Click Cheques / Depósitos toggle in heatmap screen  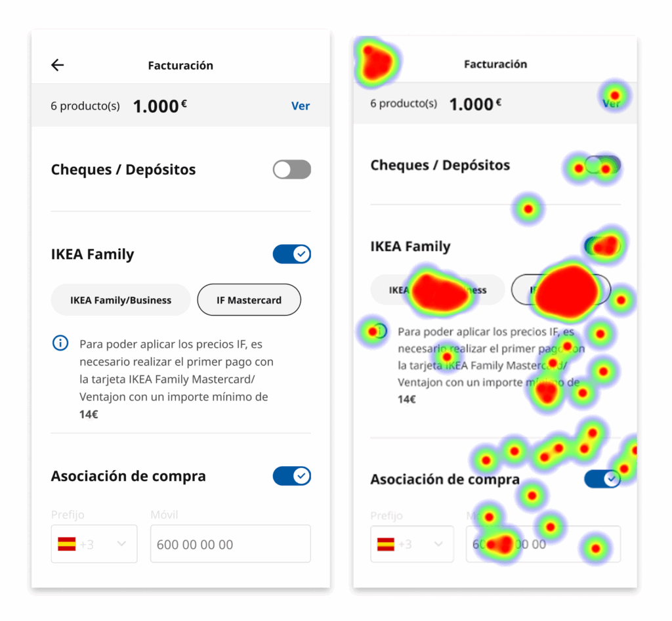click(x=602, y=165)
